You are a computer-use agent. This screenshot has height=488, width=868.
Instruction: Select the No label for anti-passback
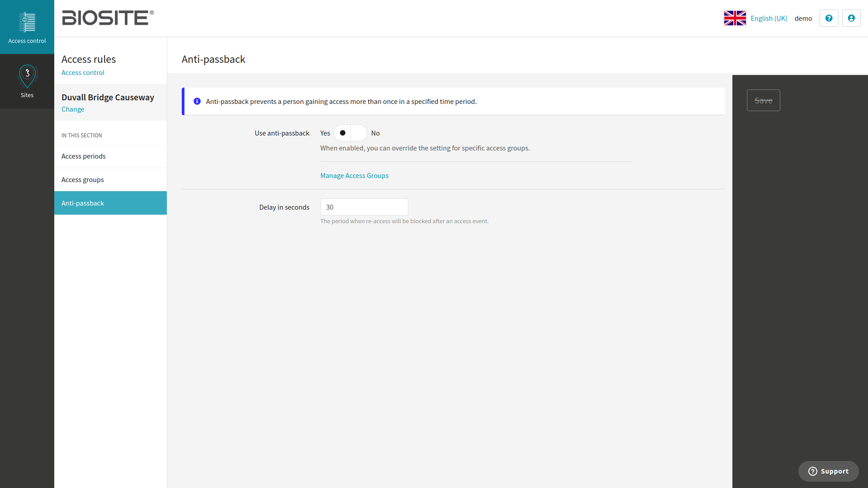click(x=375, y=133)
